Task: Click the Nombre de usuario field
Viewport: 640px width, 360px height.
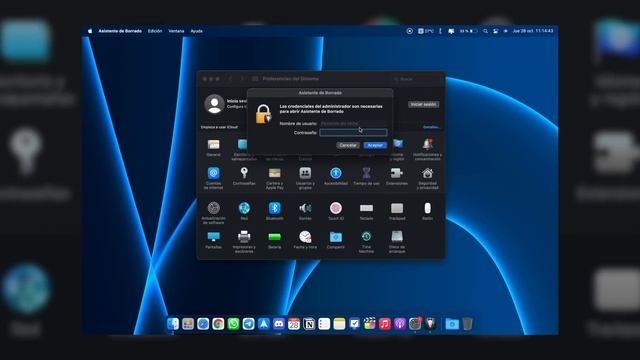Action: (353, 123)
